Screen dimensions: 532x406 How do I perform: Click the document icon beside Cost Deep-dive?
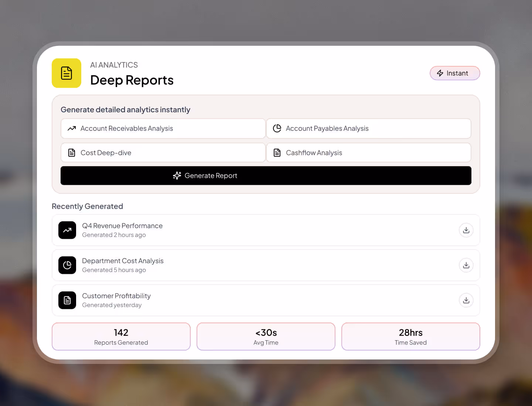point(71,152)
